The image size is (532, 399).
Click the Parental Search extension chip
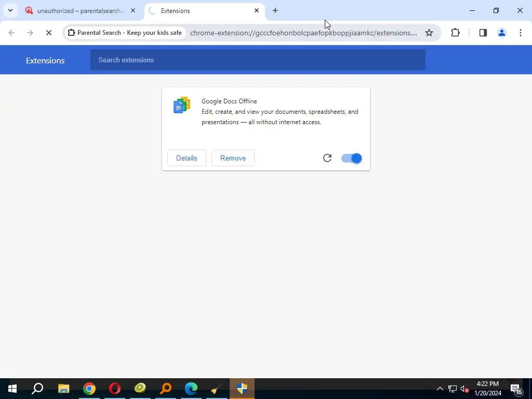coord(125,33)
